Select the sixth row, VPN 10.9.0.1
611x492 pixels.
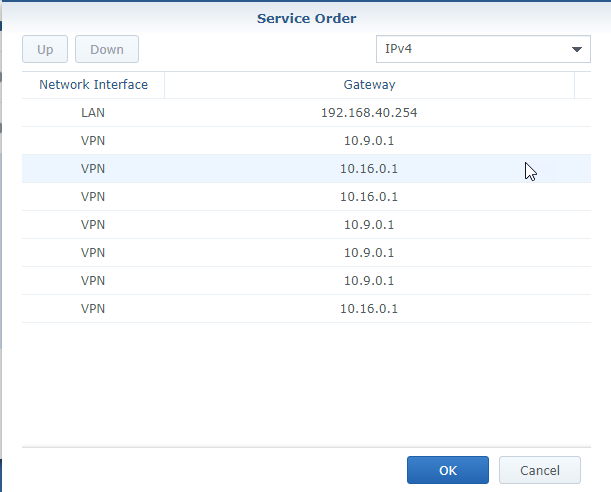pyautogui.click(x=93, y=253)
